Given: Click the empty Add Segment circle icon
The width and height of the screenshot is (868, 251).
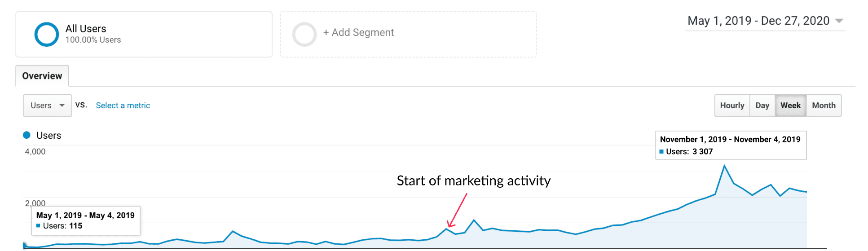Looking at the screenshot, I should 304,35.
